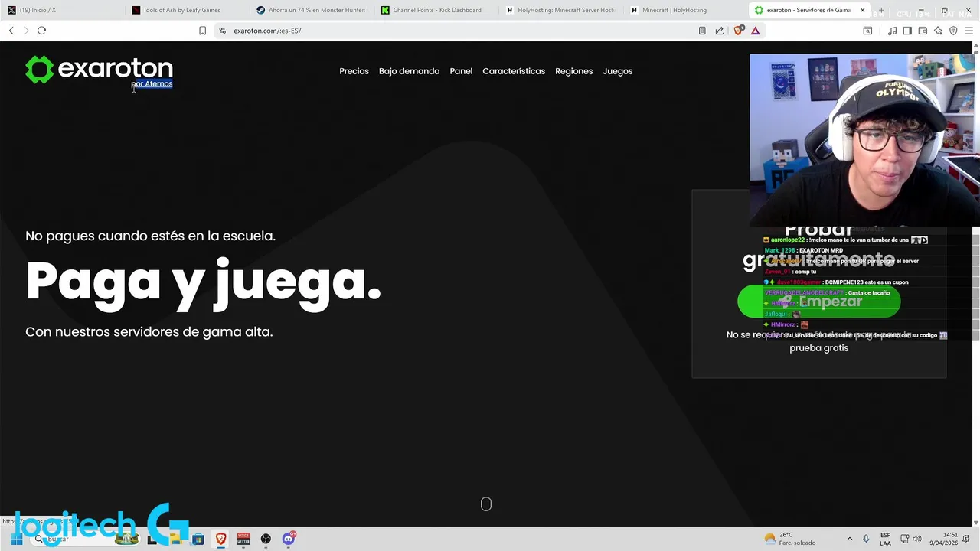This screenshot has height=551, width=980.
Task: Open OBS Studio from the taskbar
Action: 266,539
